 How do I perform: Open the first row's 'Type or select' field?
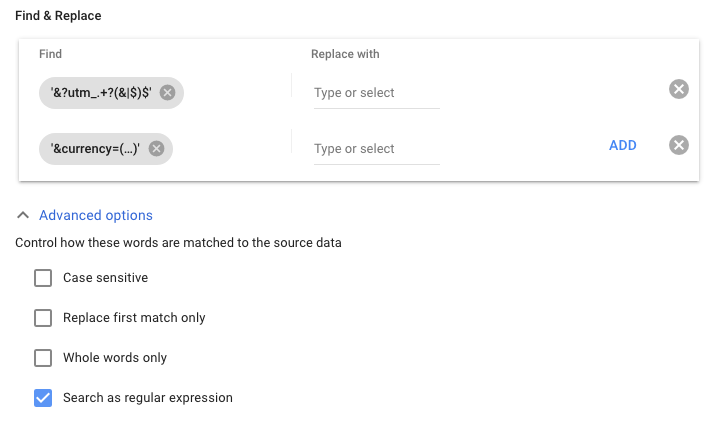(x=376, y=93)
